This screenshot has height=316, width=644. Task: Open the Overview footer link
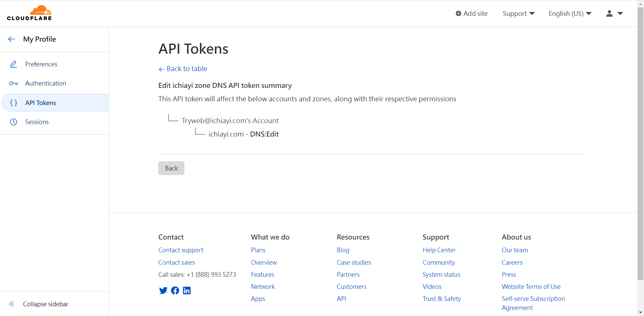click(264, 262)
